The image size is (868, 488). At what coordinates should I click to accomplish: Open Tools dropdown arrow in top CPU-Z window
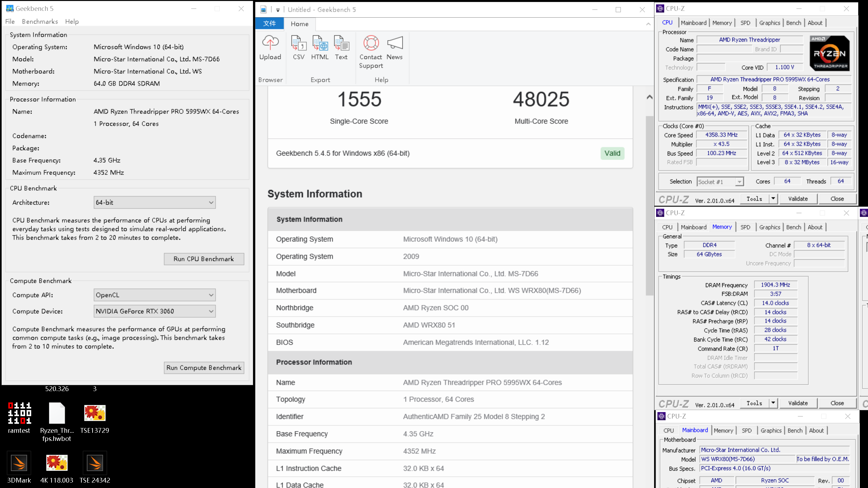(x=773, y=199)
